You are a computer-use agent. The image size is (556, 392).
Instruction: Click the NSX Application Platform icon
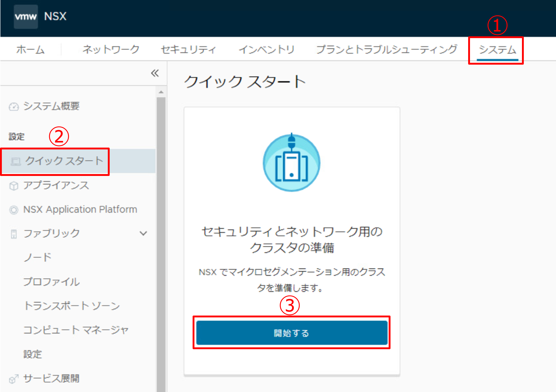[x=14, y=210]
